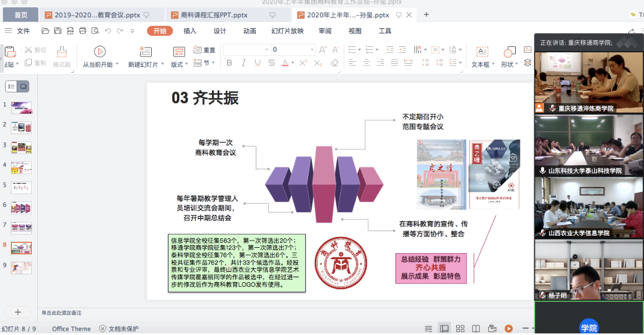Select slide 5 thumbnail in panel
Screen dimensions: 644x335
point(21,187)
